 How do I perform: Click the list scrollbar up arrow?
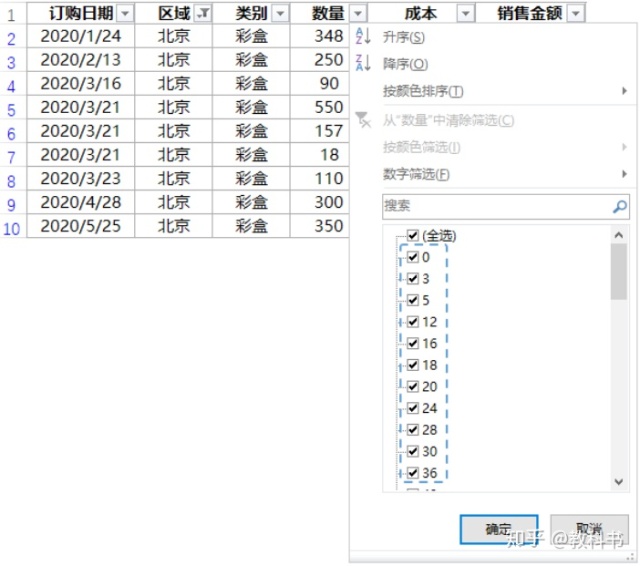(619, 235)
